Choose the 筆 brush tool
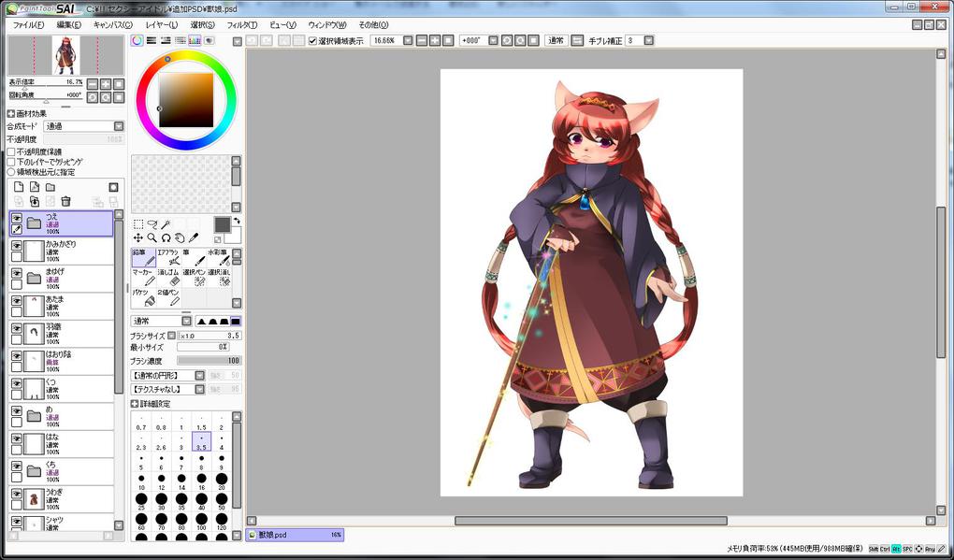This screenshot has height=560, width=954. [x=194, y=257]
